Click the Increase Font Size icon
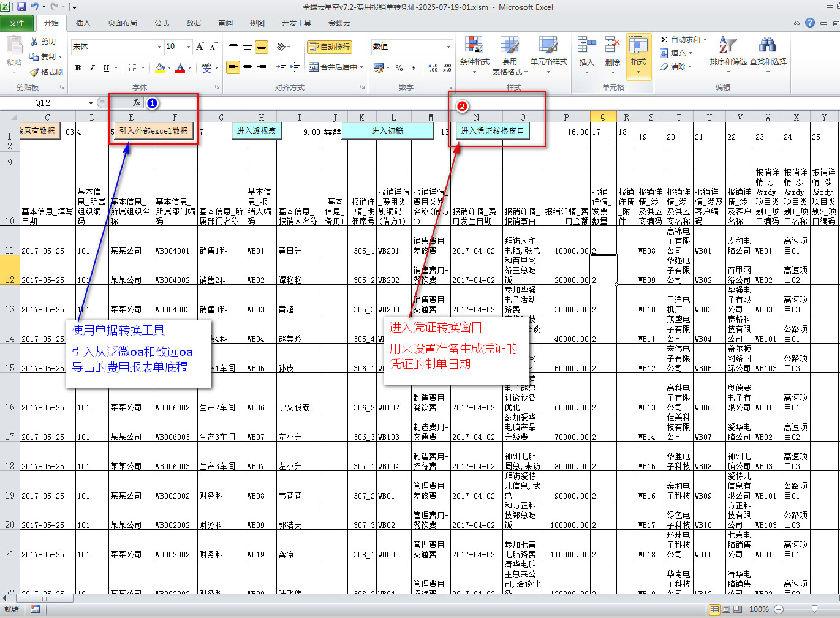Image resolution: width=840 pixels, height=618 pixels. click(x=200, y=47)
